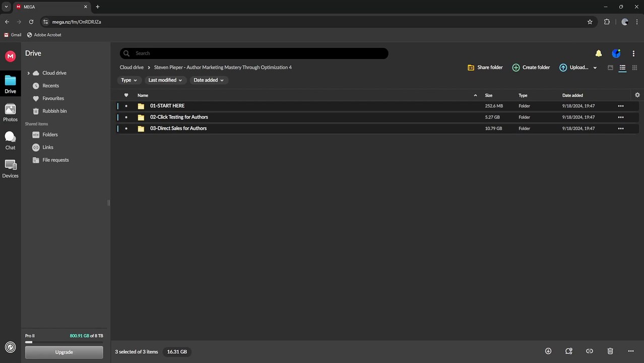Open Gmail bookmark
The width and height of the screenshot is (644, 363).
click(13, 35)
